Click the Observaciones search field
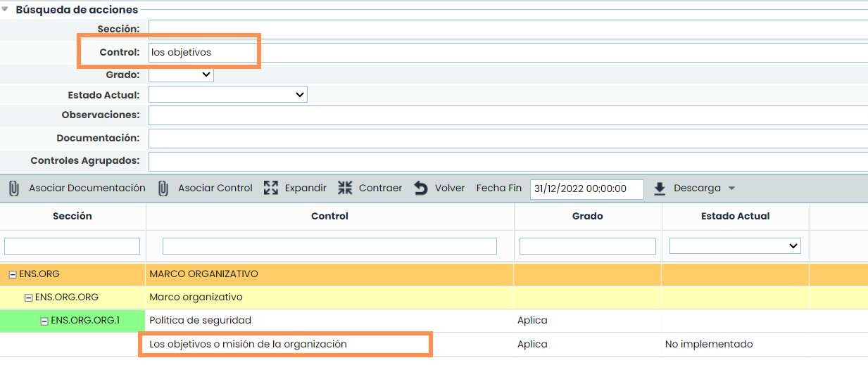The height and width of the screenshot is (365, 868). (x=507, y=115)
